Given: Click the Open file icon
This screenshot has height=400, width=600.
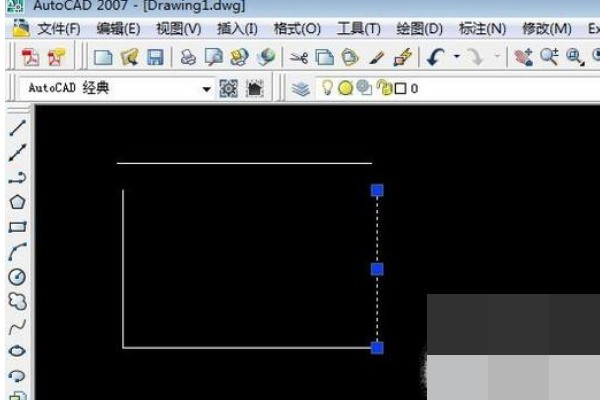Looking at the screenshot, I should coord(129,57).
